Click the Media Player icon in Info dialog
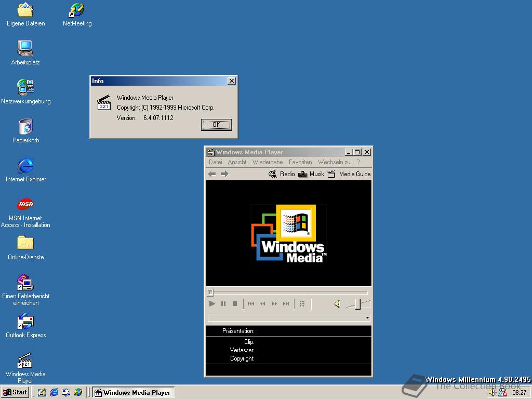 tap(104, 102)
